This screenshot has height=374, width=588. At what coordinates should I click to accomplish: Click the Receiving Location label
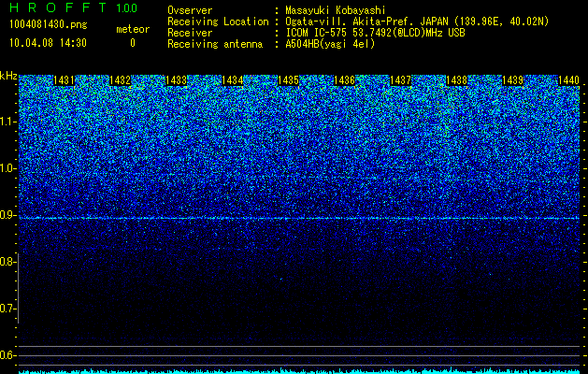pos(218,22)
